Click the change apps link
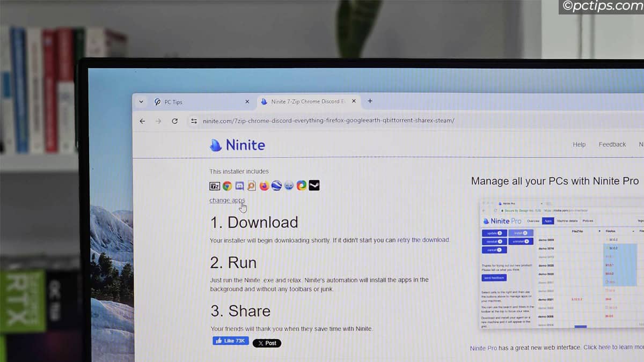 tap(227, 200)
